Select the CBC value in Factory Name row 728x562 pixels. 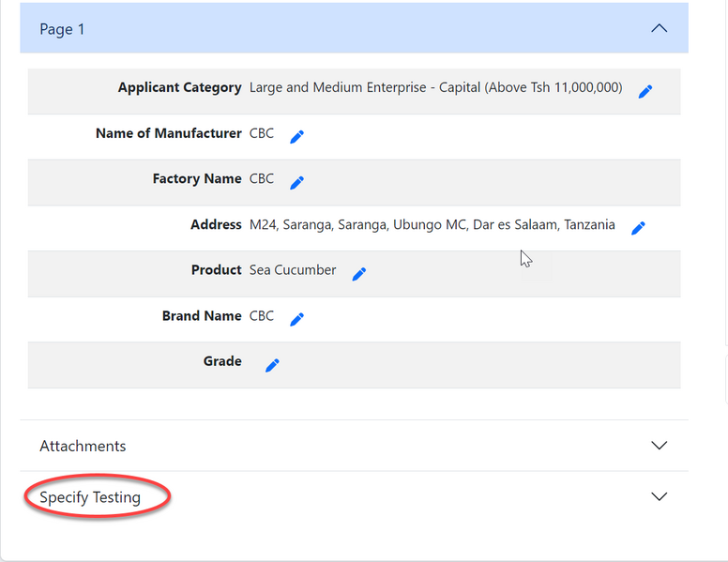click(262, 178)
